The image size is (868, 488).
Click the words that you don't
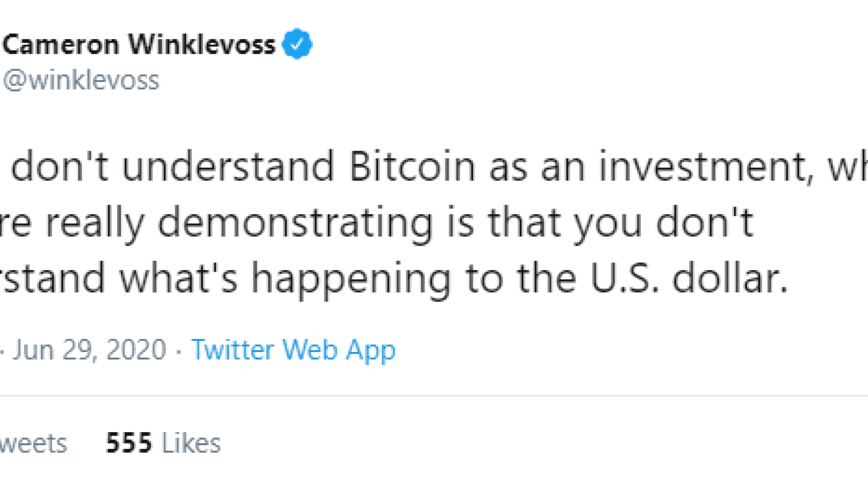(x=620, y=223)
